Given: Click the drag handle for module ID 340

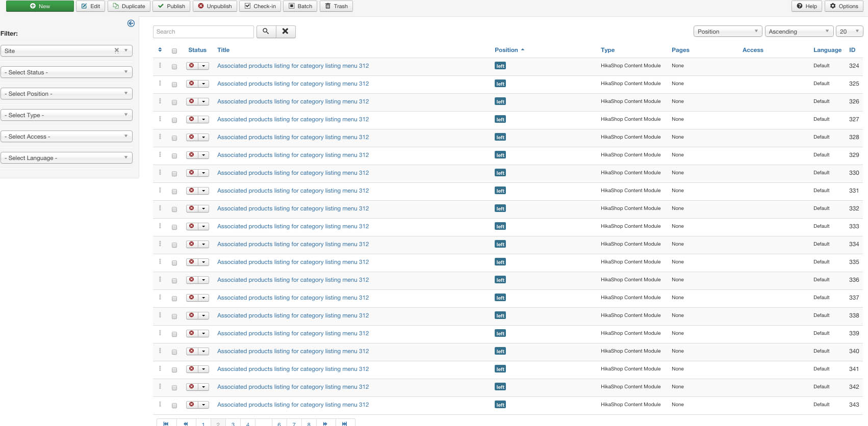Looking at the screenshot, I should [160, 351].
